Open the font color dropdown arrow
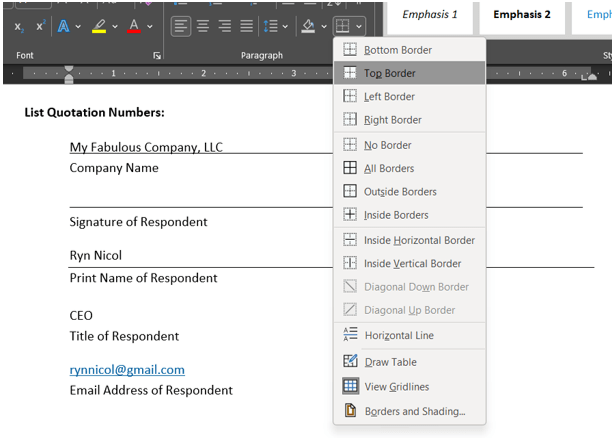Viewport: 612px width, 442px height. [x=150, y=26]
